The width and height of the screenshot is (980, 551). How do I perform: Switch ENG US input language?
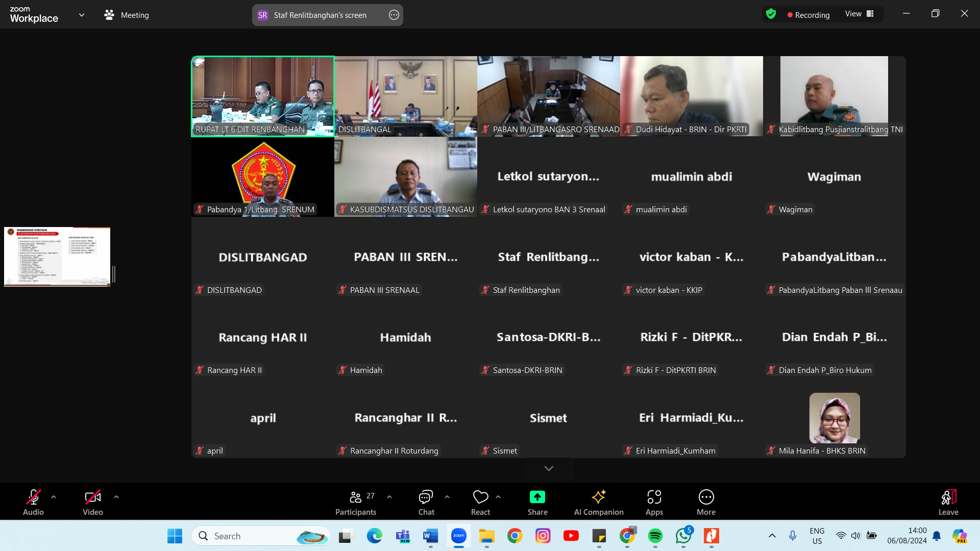coord(817,536)
